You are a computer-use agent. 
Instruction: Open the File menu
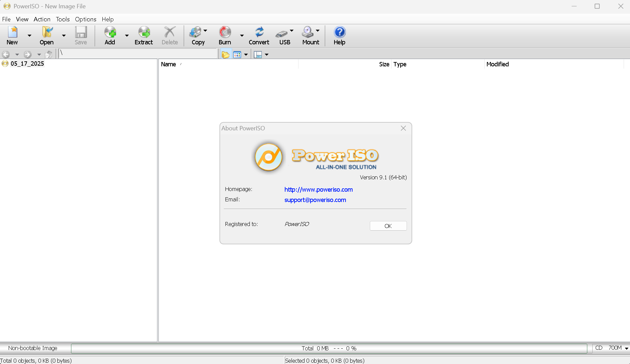pyautogui.click(x=6, y=19)
